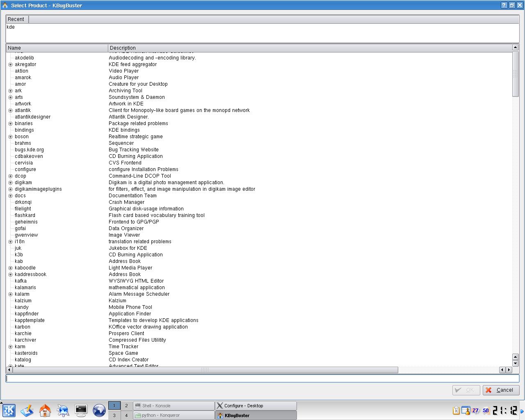Expand the boson product node
This screenshot has height=420, width=525.
11,137
